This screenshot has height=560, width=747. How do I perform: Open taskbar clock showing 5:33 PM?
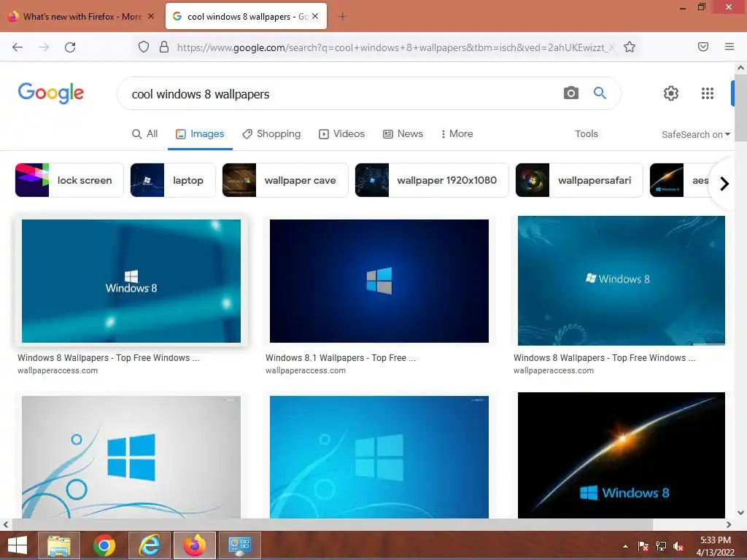click(715, 546)
